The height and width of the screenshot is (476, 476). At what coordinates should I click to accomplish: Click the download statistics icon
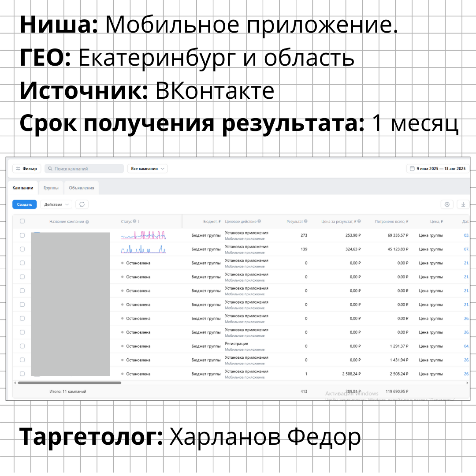click(x=463, y=205)
